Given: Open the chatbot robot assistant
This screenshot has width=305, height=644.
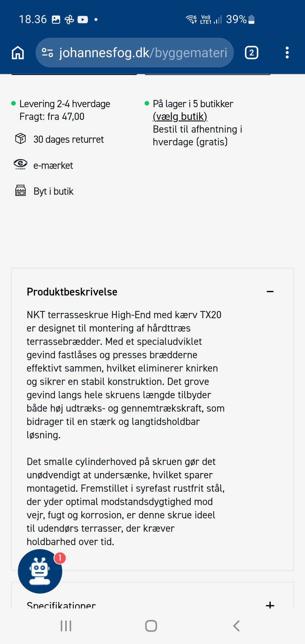Looking at the screenshot, I should tap(40, 571).
